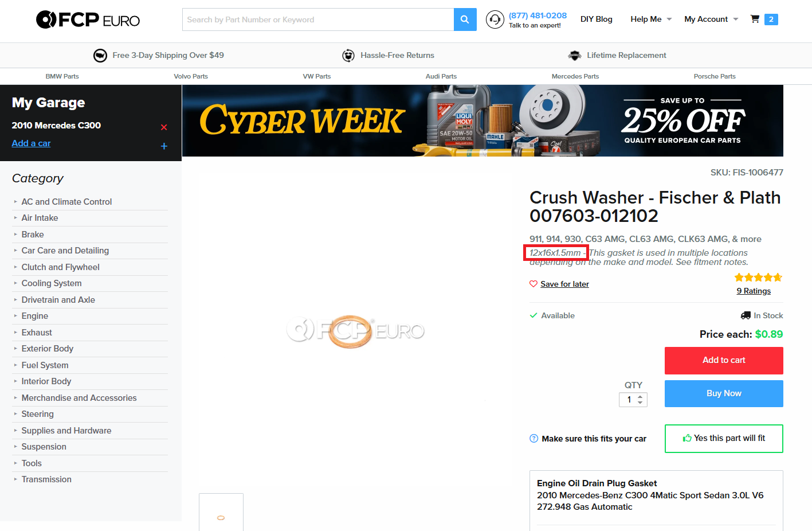Screen dimensions: 812x531
Task: Remove 2010 Mercedes C300 with red X
Action: click(164, 127)
